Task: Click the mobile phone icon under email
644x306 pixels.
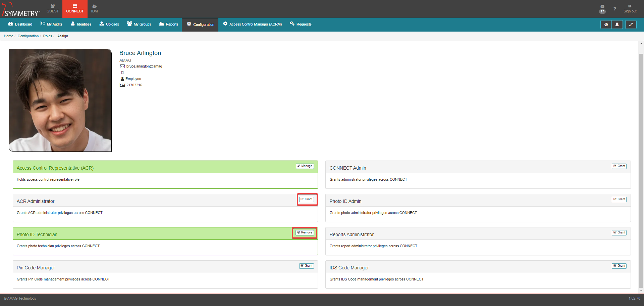Action: (122, 73)
